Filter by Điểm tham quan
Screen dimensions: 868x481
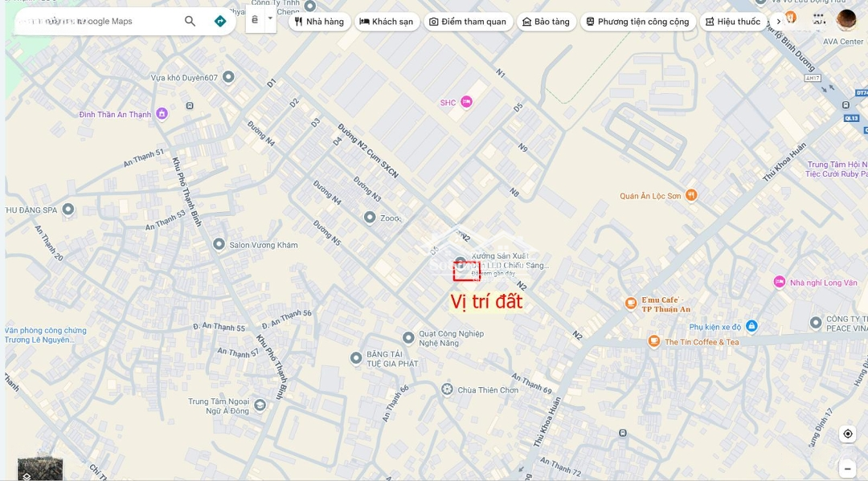click(x=468, y=22)
